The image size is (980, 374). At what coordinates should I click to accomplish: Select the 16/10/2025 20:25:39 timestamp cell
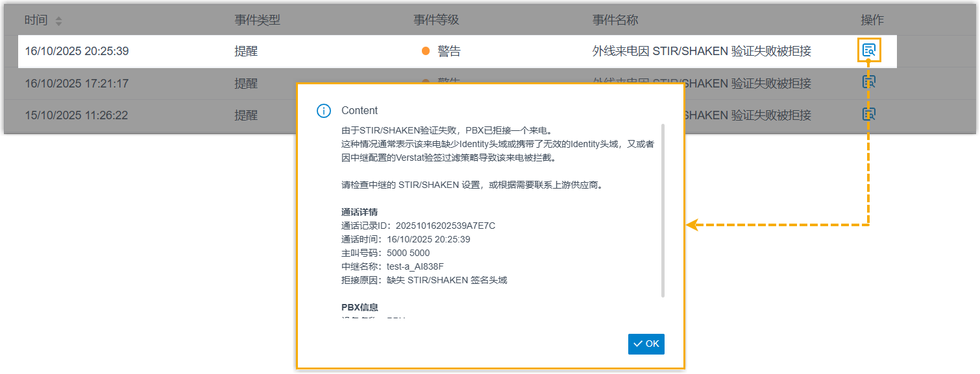pyautogui.click(x=77, y=51)
